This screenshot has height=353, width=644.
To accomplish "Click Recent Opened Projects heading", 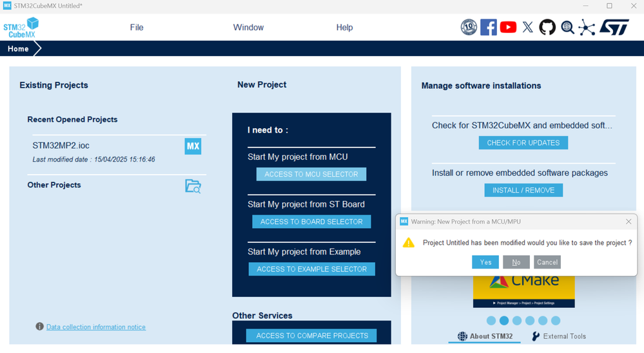I will point(72,119).
